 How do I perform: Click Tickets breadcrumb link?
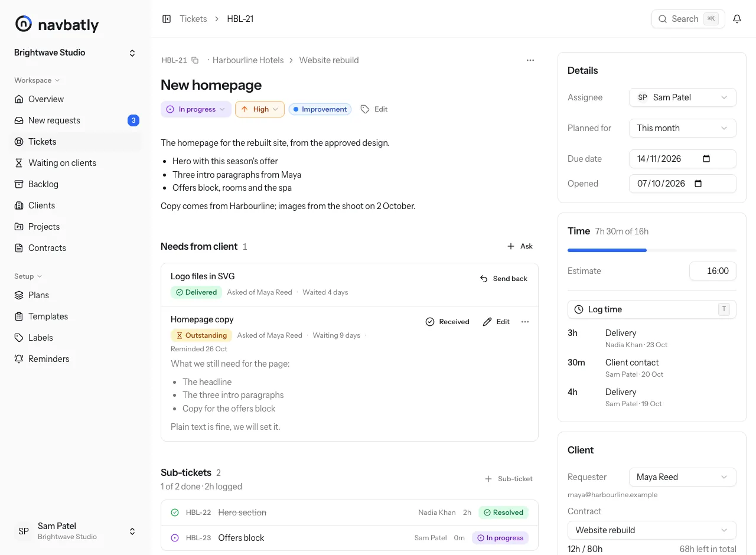pos(193,19)
